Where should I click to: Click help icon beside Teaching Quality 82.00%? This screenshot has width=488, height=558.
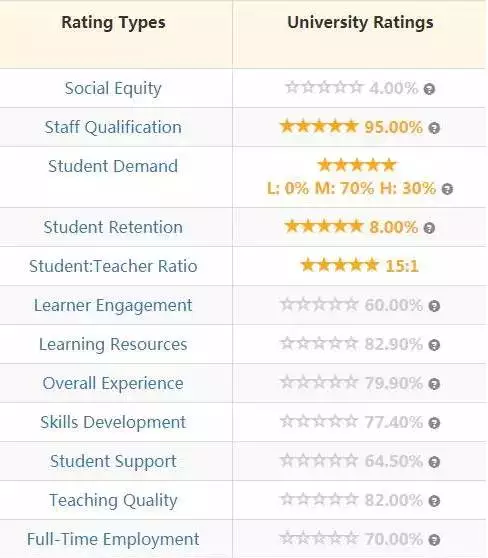click(434, 501)
